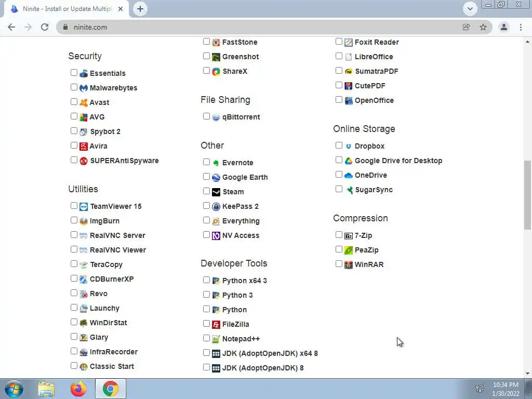
Task: Launch Firefox from the taskbar
Action: point(78,389)
